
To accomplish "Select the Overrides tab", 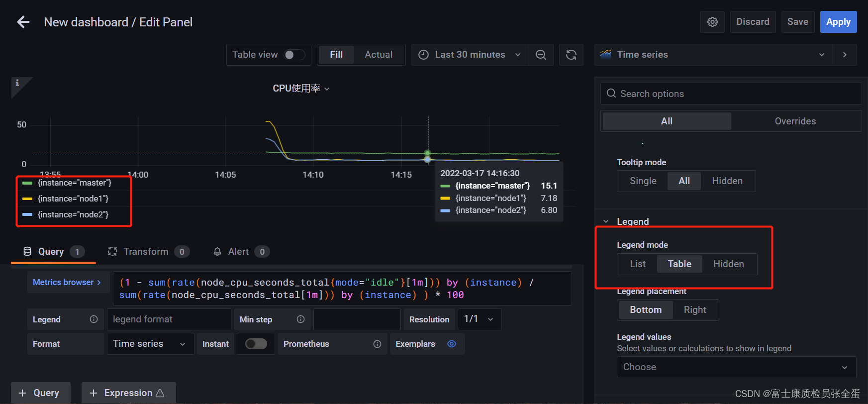I will pos(795,121).
